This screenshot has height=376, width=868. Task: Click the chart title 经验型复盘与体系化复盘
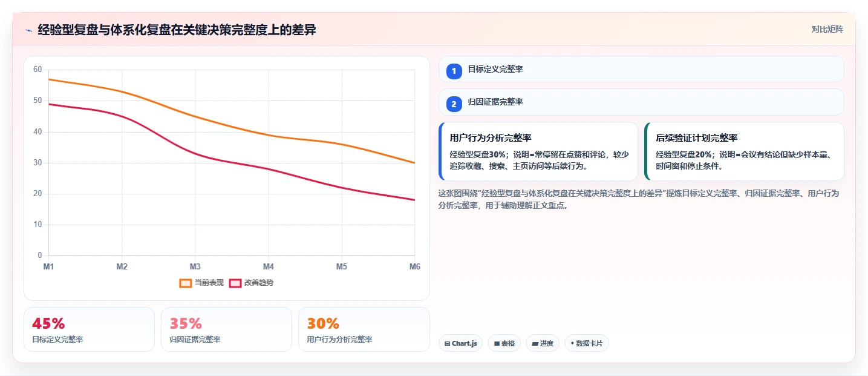177,30
